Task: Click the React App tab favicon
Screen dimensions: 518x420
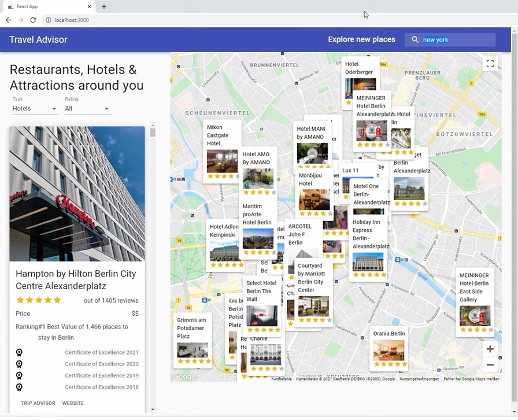Action: point(10,6)
